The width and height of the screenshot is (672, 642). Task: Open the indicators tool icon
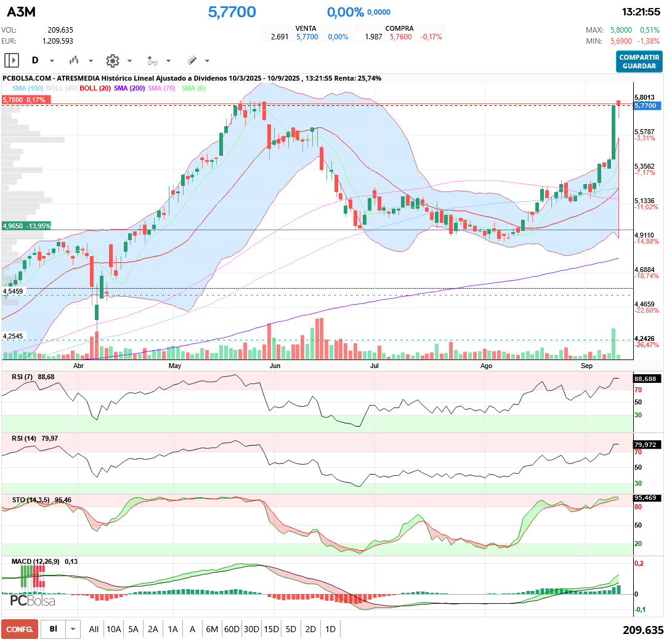point(152,61)
